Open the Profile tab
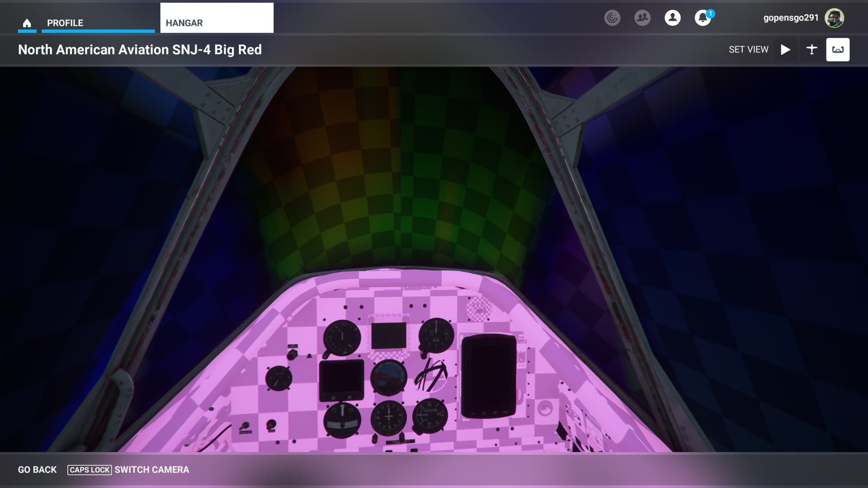 click(x=65, y=23)
